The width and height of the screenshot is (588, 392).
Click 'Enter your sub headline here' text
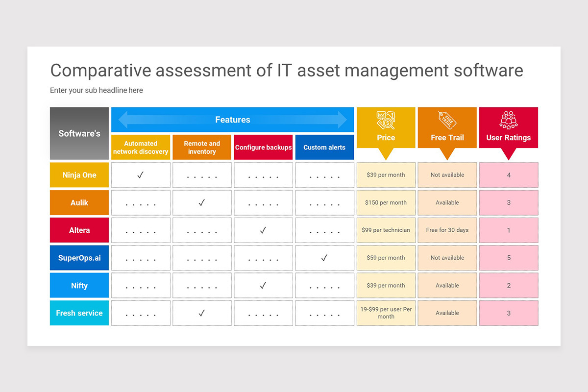[97, 90]
